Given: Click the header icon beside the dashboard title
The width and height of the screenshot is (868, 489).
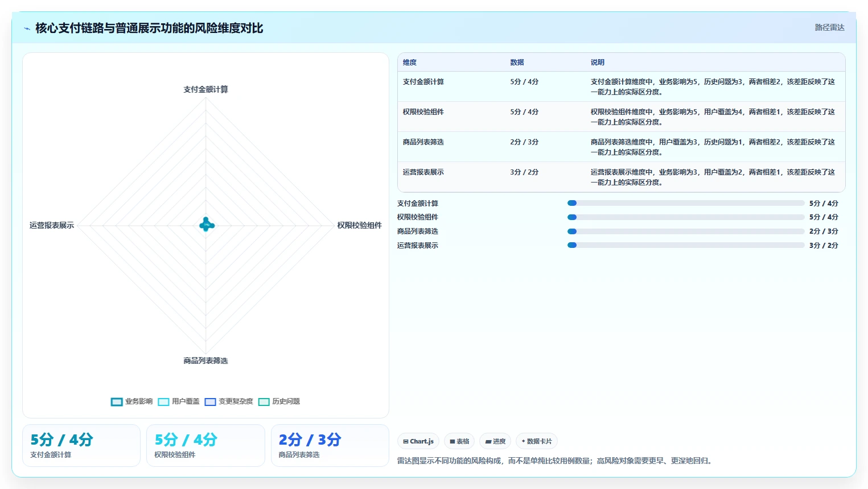Looking at the screenshot, I should tap(27, 28).
